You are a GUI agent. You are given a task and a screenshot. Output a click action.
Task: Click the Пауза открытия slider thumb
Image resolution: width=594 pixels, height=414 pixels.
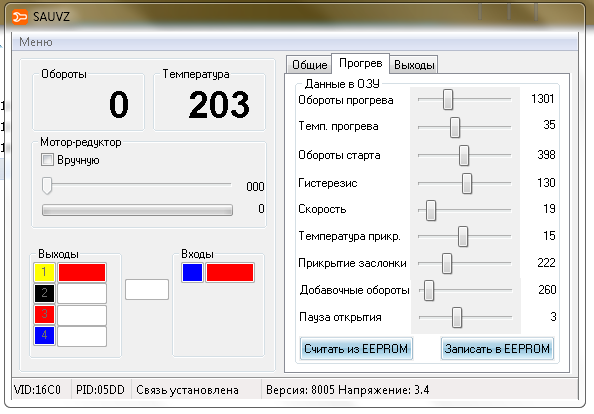tap(457, 317)
